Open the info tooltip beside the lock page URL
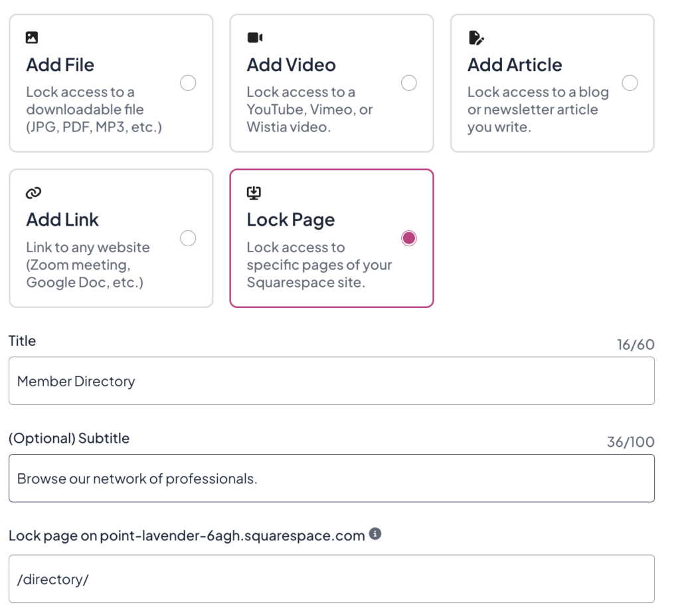The width and height of the screenshot is (680, 616). (375, 533)
